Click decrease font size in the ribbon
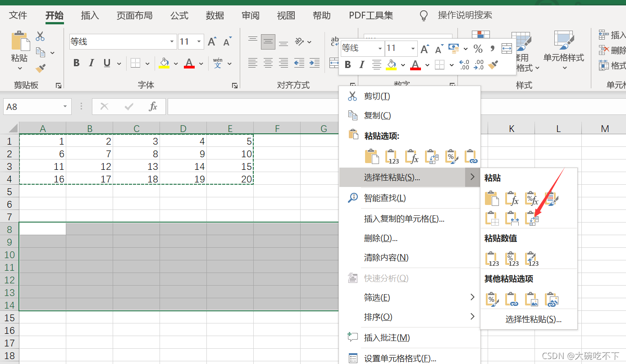Screen dimensions: 626x364 pos(227,42)
